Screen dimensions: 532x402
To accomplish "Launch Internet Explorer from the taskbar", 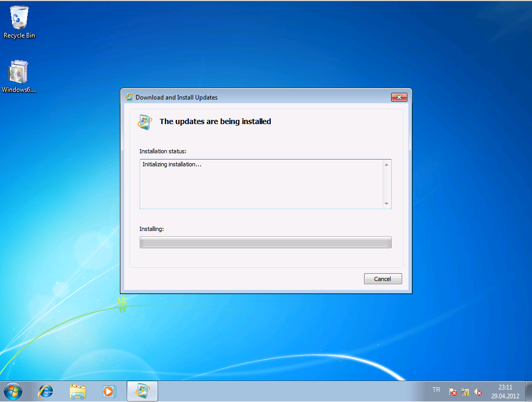I will point(45,391).
